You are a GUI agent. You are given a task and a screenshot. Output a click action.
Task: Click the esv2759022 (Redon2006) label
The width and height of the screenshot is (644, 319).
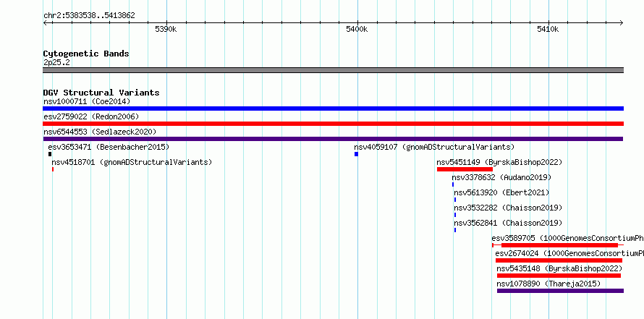[91, 116]
